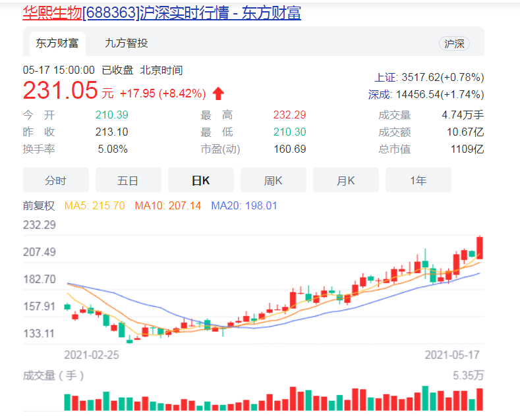520x420 pixels.
Task: Click the 5.35万 volume maximum label
Action: point(469,376)
